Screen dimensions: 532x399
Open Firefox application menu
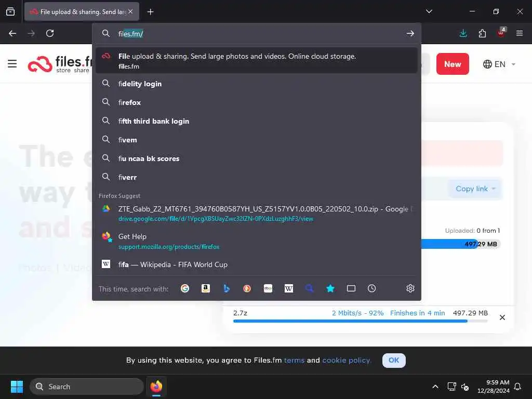(x=520, y=33)
